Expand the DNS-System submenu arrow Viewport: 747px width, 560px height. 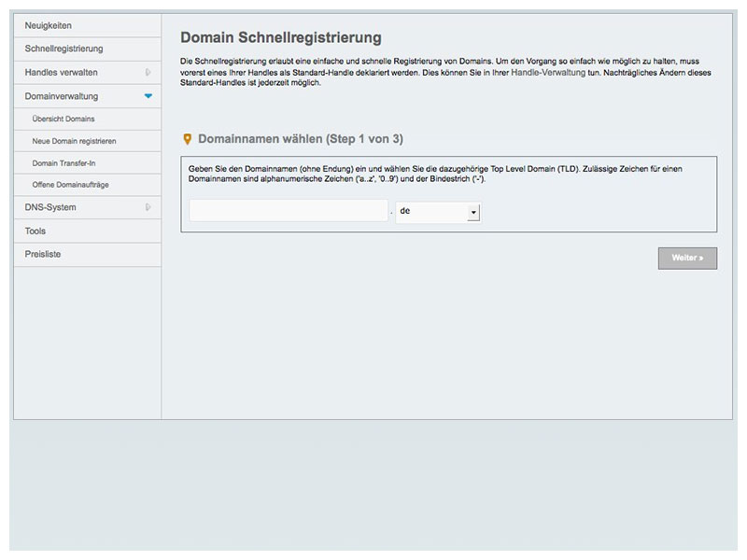[x=148, y=207]
